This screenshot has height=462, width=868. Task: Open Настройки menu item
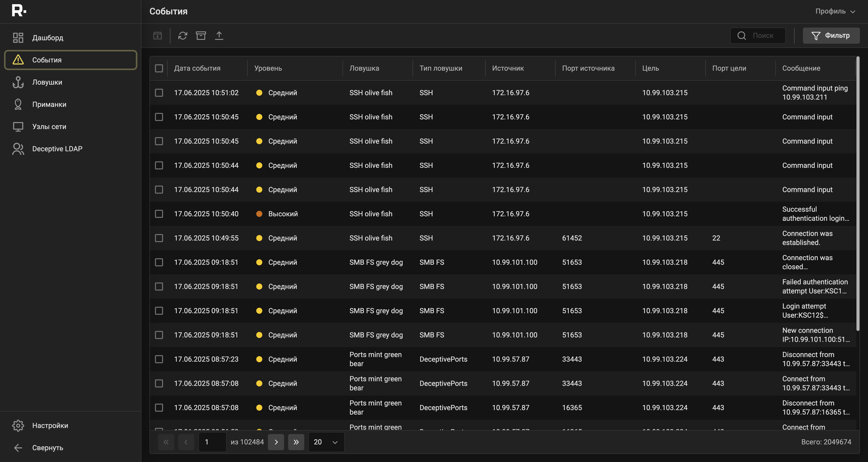[x=50, y=425]
